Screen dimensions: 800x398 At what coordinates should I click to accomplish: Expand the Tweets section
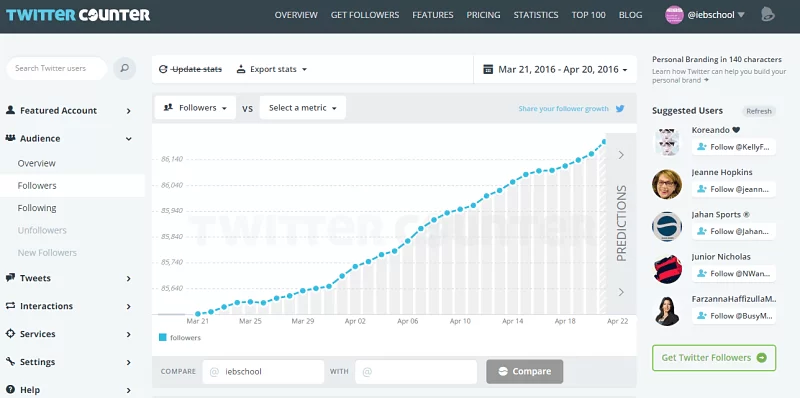click(x=129, y=279)
